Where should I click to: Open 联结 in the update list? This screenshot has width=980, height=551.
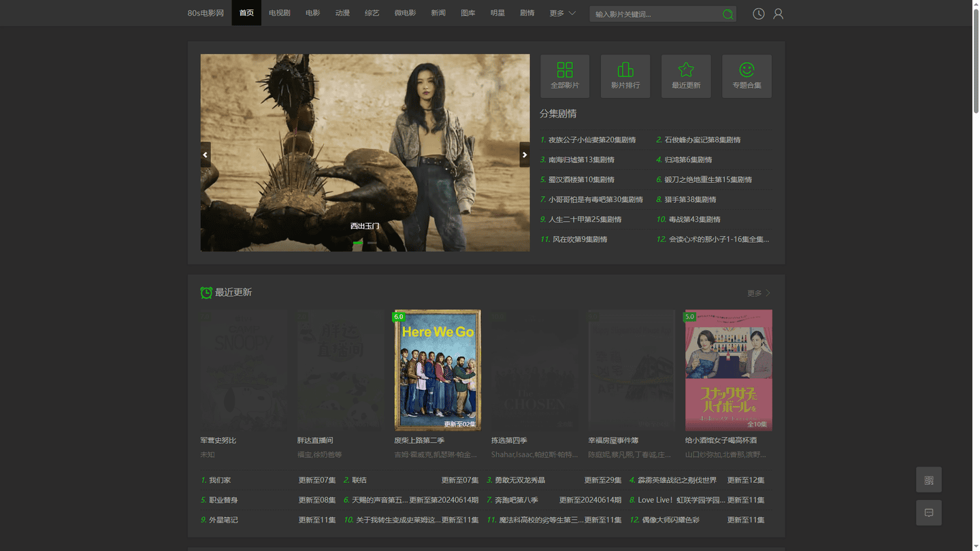pyautogui.click(x=359, y=480)
